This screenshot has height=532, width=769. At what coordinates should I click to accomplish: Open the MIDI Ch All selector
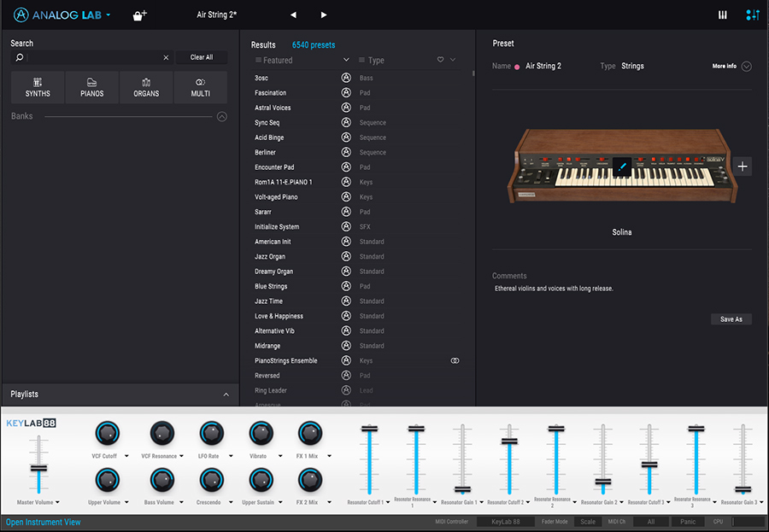click(651, 522)
